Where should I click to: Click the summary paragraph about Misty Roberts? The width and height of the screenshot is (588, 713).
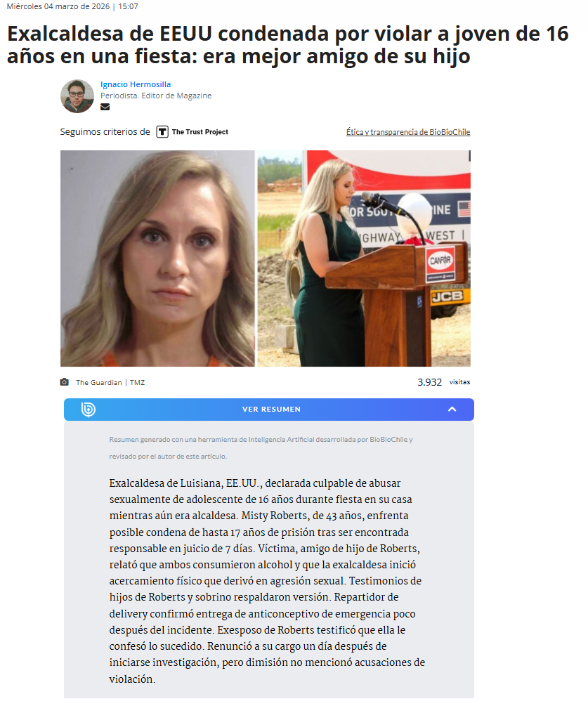pos(268,581)
